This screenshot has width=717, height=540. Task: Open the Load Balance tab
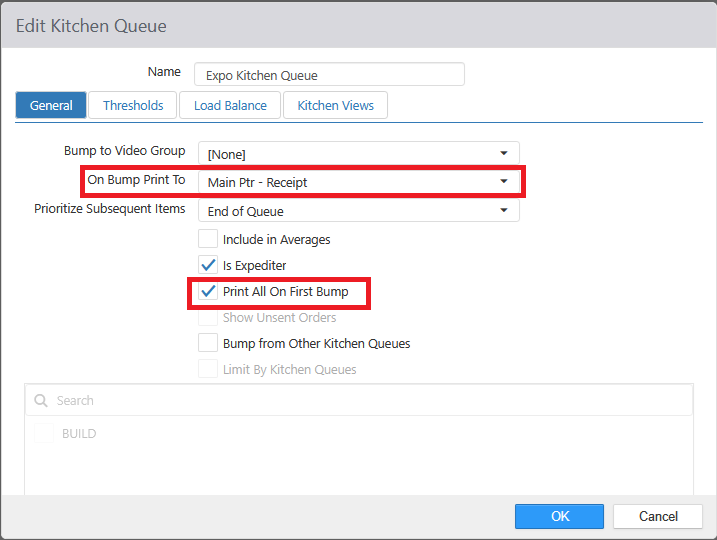tap(230, 105)
